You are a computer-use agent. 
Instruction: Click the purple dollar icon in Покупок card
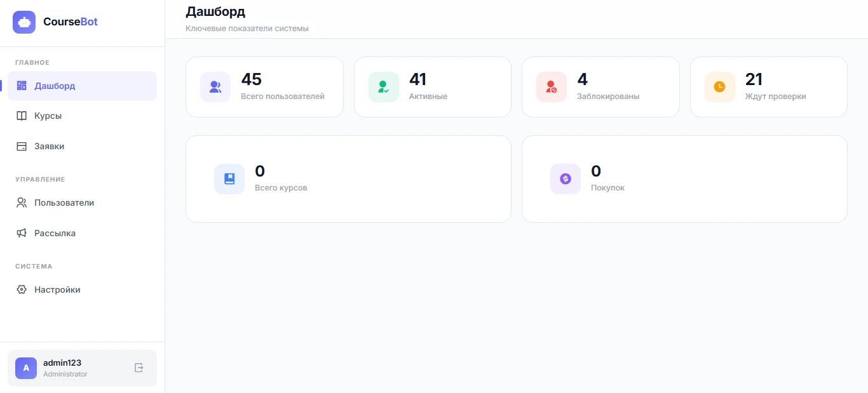pos(566,179)
